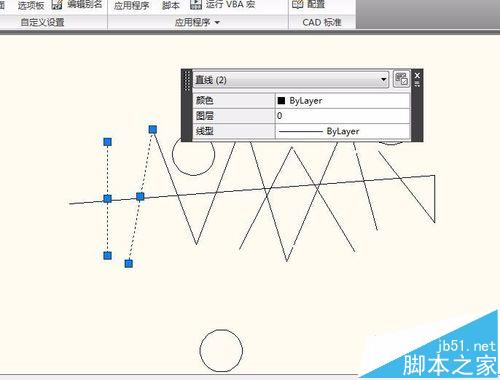
Task: Click top grip of slanted dashed line
Action: 153,129
